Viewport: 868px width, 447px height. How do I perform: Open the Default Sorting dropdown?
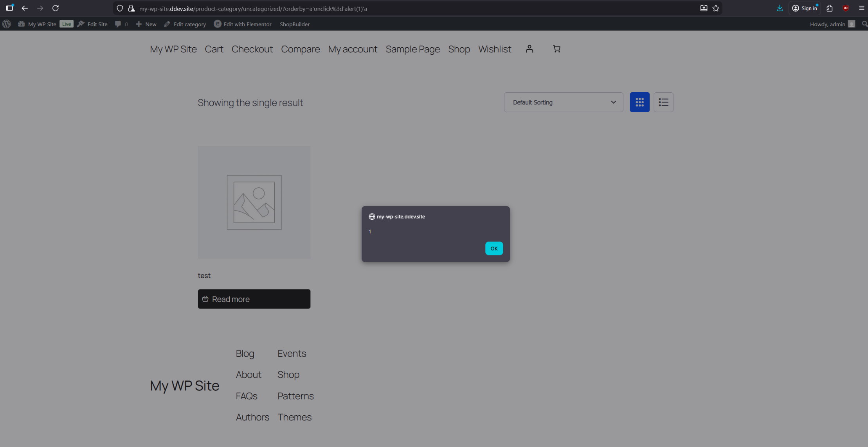563,102
